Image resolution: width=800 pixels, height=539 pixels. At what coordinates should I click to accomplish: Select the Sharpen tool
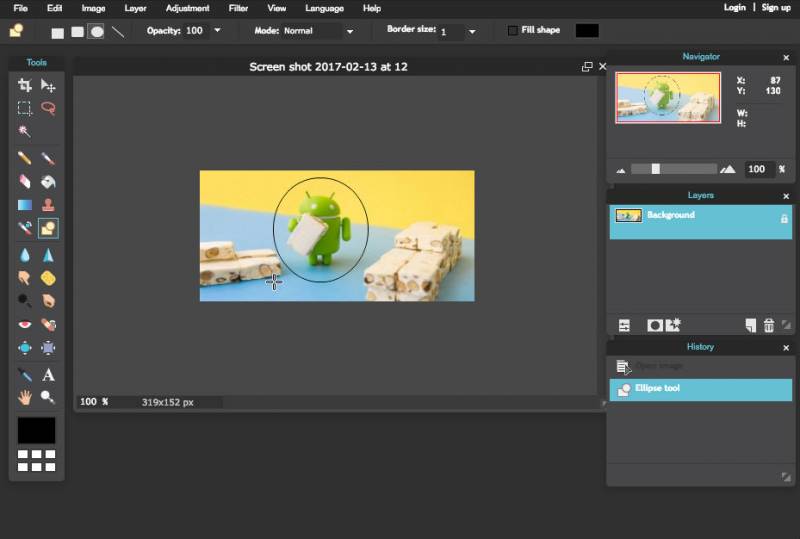(48, 255)
